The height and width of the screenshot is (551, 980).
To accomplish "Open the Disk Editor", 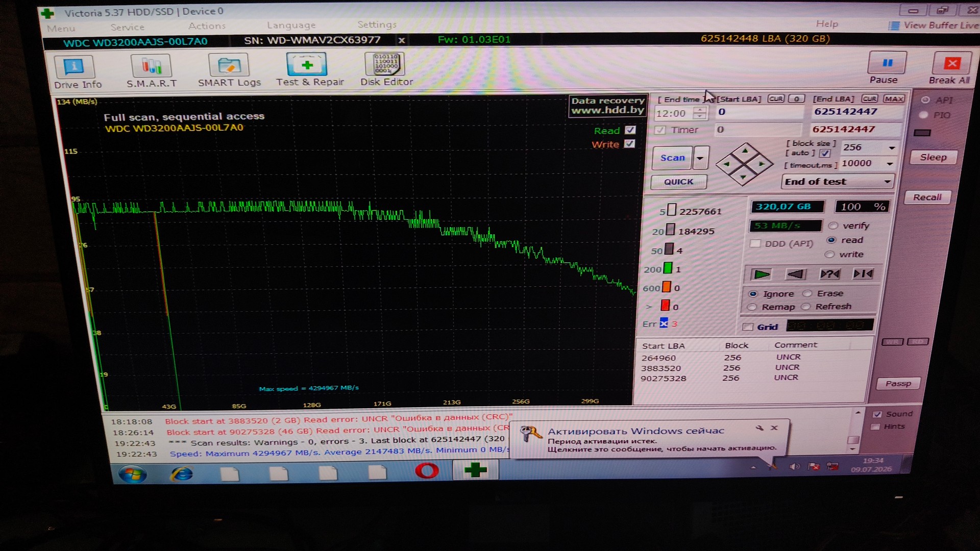I will (386, 69).
